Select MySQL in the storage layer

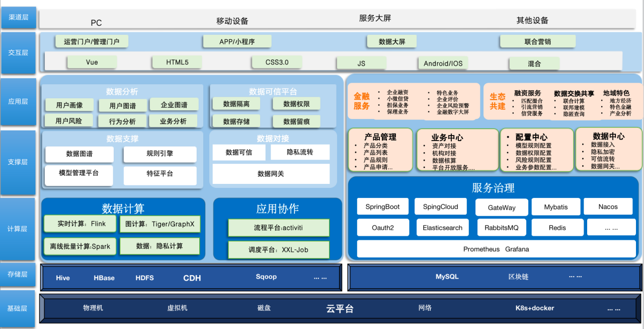447,277
